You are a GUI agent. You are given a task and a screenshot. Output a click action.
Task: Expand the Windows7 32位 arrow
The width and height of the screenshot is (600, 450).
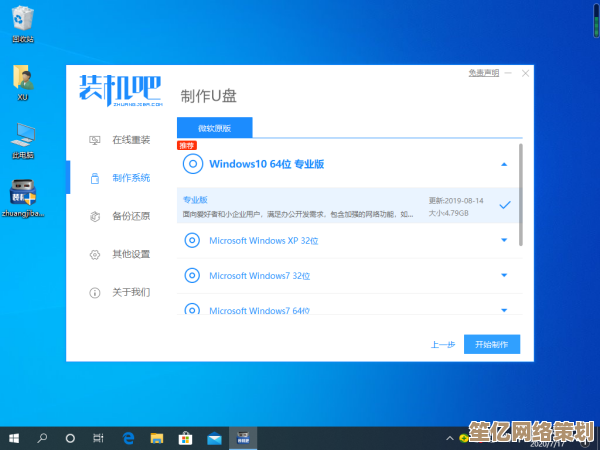coord(504,275)
